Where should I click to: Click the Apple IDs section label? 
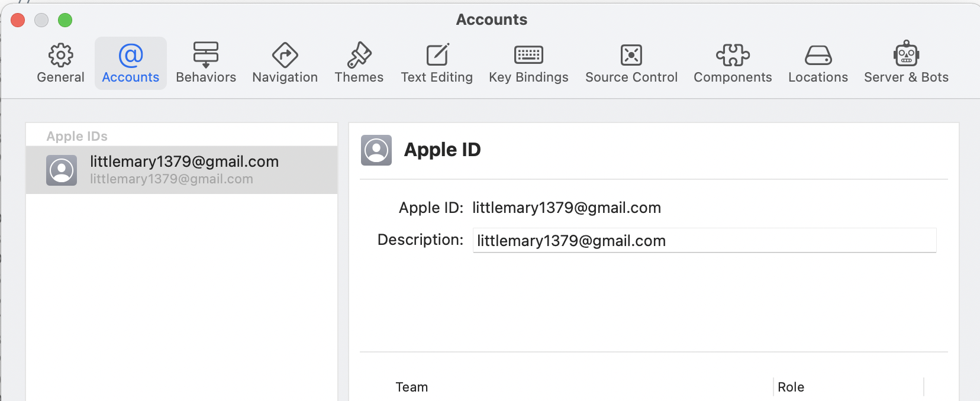point(77,136)
